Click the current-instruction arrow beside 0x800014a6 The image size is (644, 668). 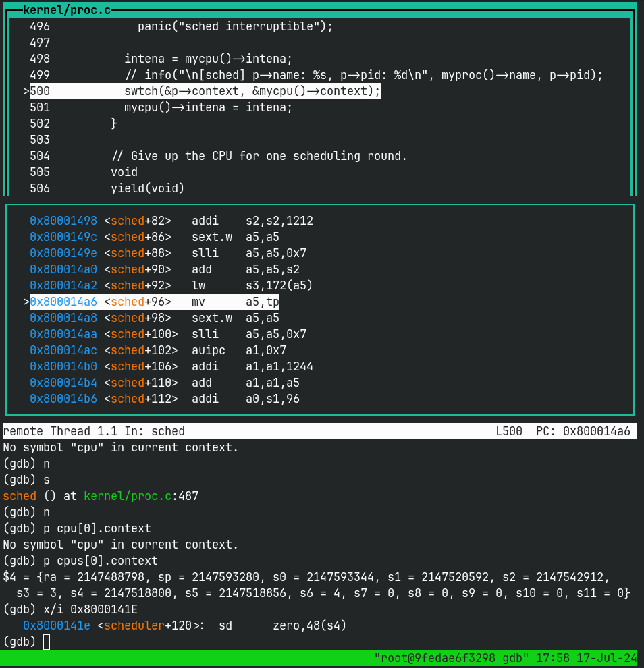[x=26, y=302]
